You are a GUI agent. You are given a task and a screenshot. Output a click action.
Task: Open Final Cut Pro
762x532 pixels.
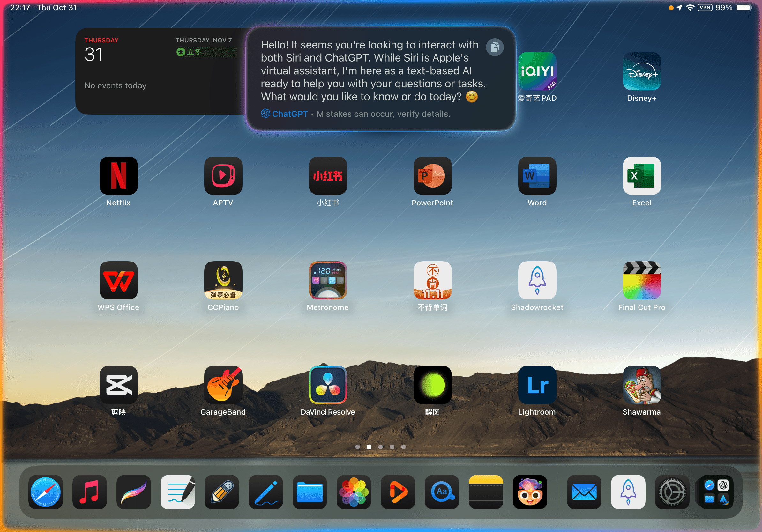(x=641, y=280)
